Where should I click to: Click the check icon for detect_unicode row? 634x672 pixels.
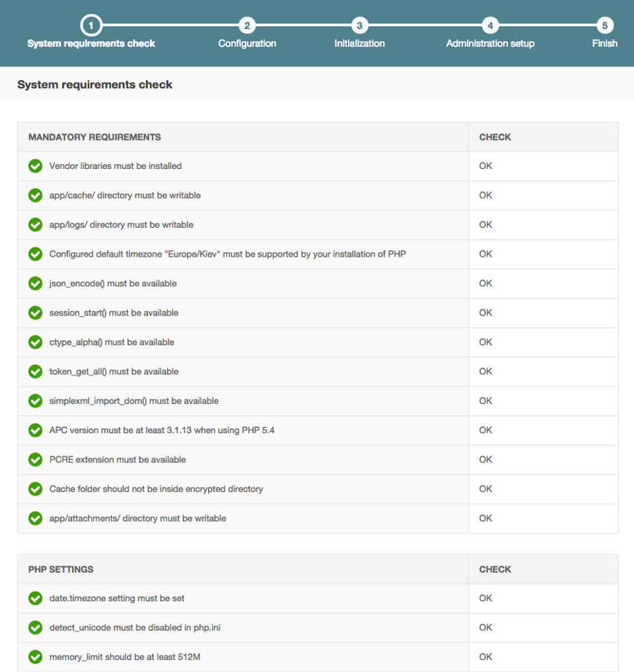click(36, 628)
